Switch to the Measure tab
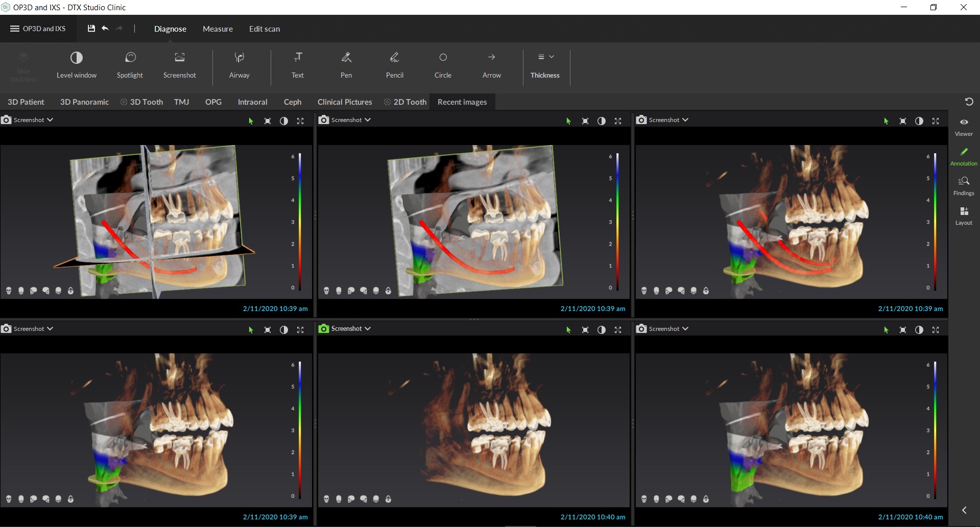980x527 pixels. 218,29
